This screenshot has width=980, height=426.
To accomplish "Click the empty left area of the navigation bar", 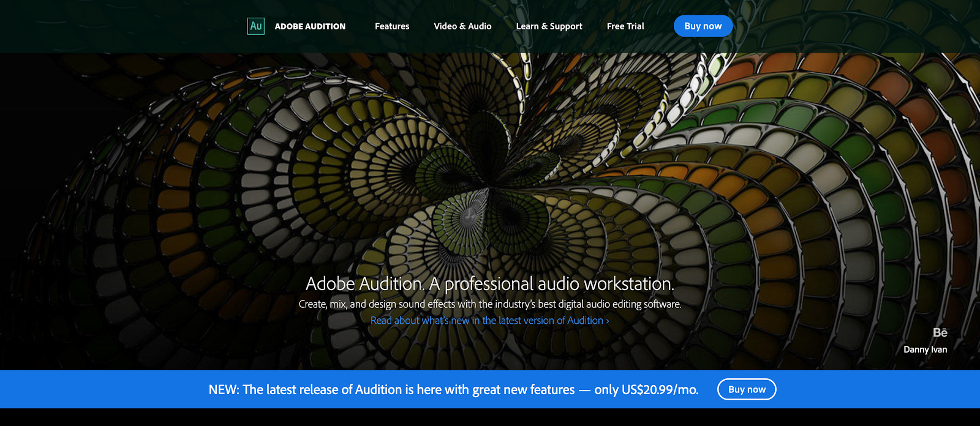I will coord(123,26).
